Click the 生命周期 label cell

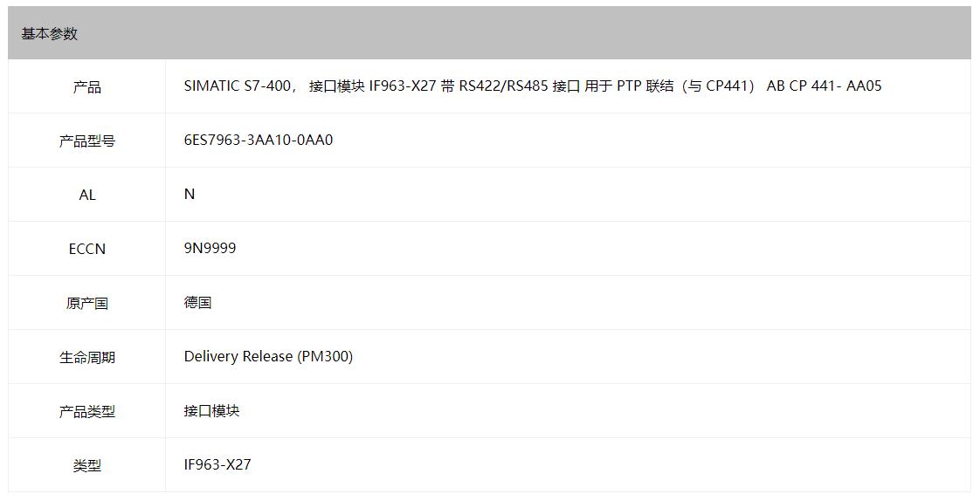(x=86, y=357)
